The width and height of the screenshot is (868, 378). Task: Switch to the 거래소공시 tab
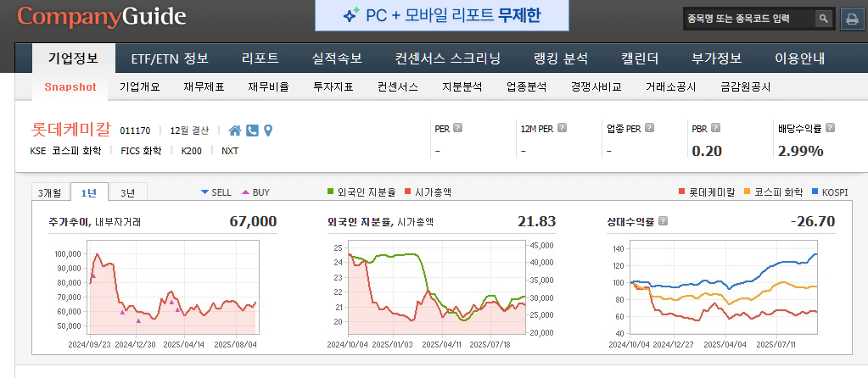[671, 87]
